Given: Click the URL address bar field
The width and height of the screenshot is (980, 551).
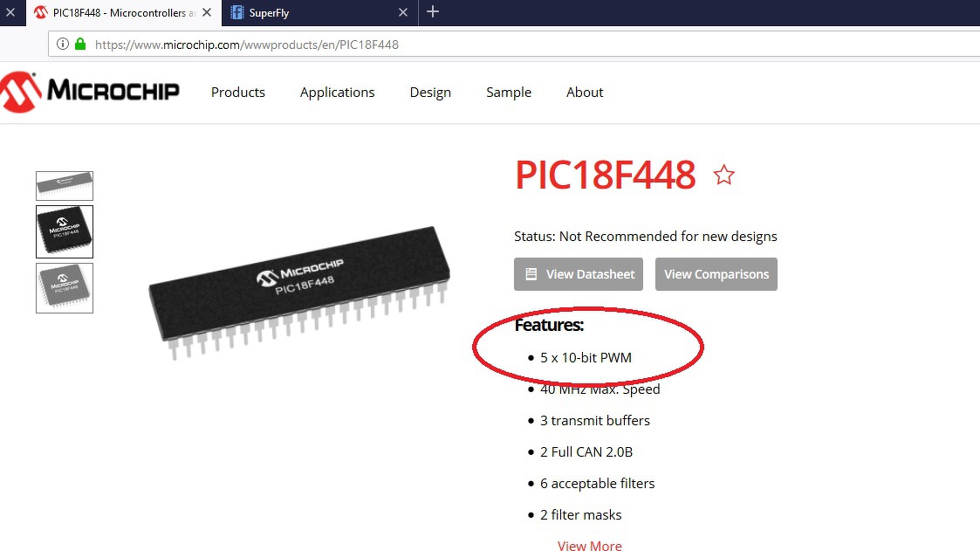Looking at the screenshot, I should (x=514, y=45).
